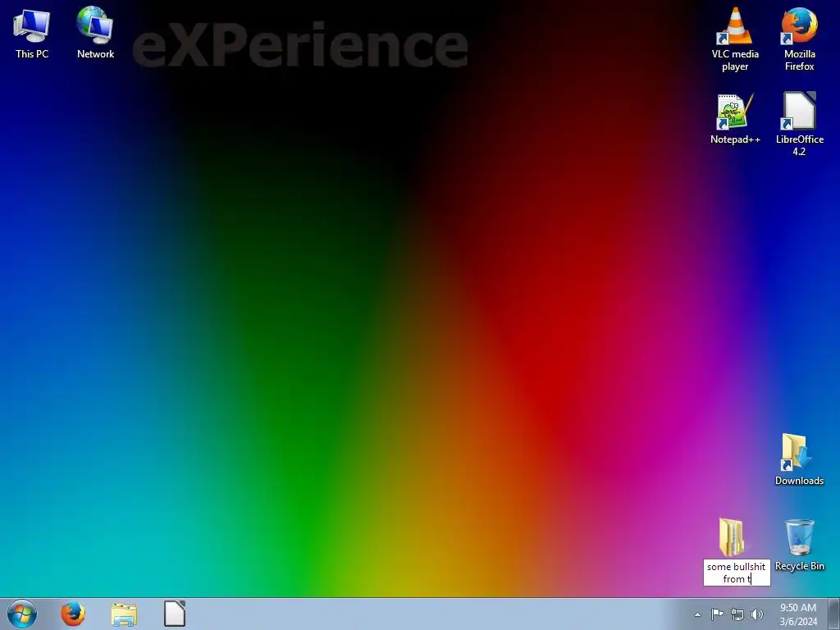Open the volume speaker tray icon
This screenshot has height=630, width=840.
[757, 614]
